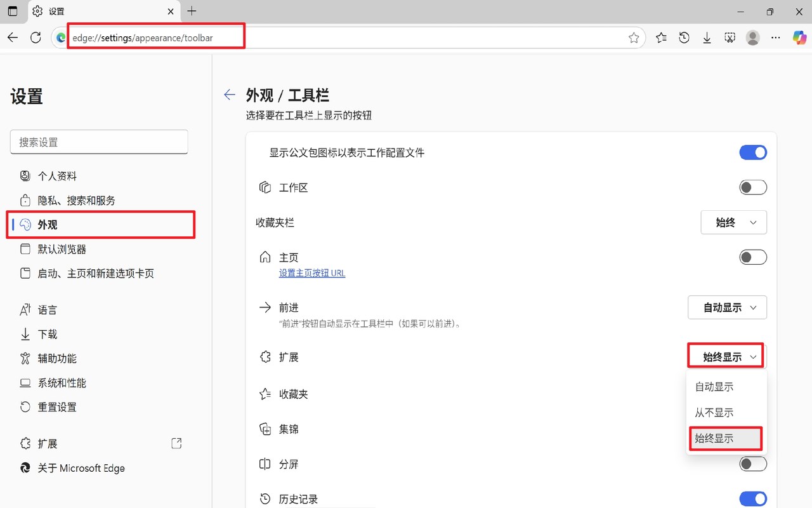Disable the 历史记录 toggle
812x508 pixels.
coord(752,498)
